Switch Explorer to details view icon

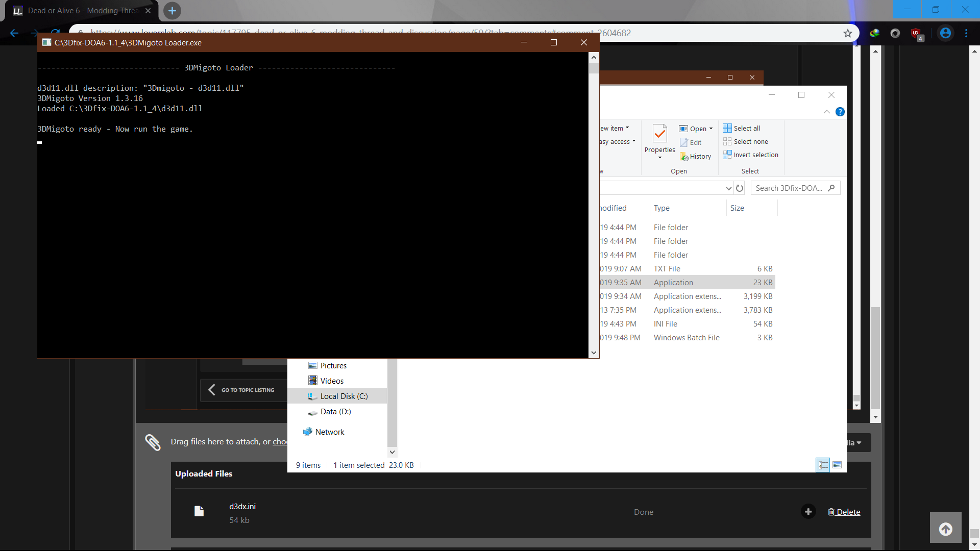point(823,465)
